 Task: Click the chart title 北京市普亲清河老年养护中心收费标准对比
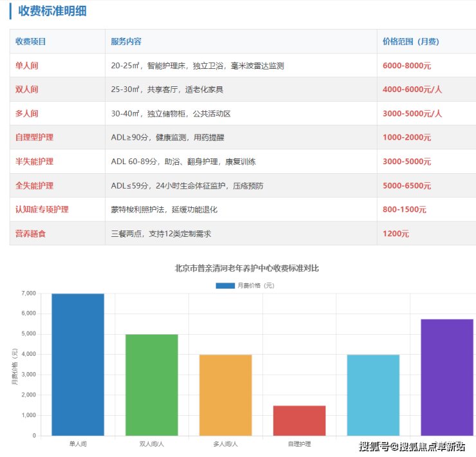[x=247, y=268]
